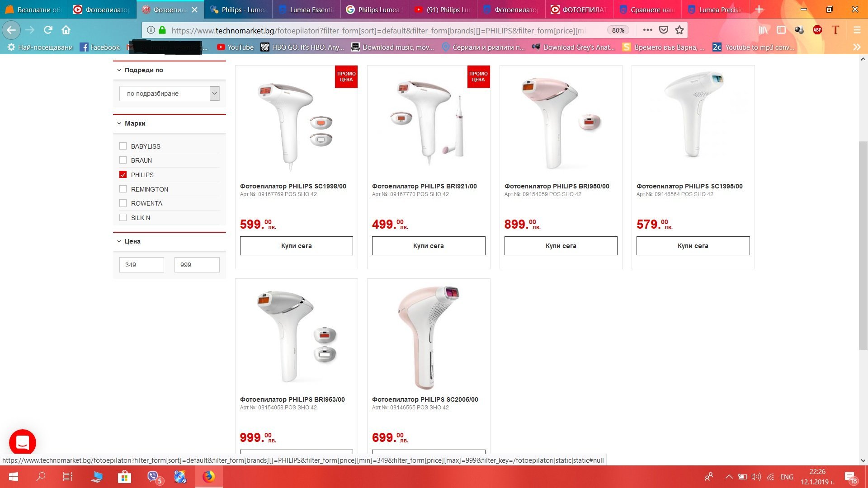Open 'Фотоепилатор PHILIPS BRI953/00' product link
The height and width of the screenshot is (488, 868).
coord(292,399)
